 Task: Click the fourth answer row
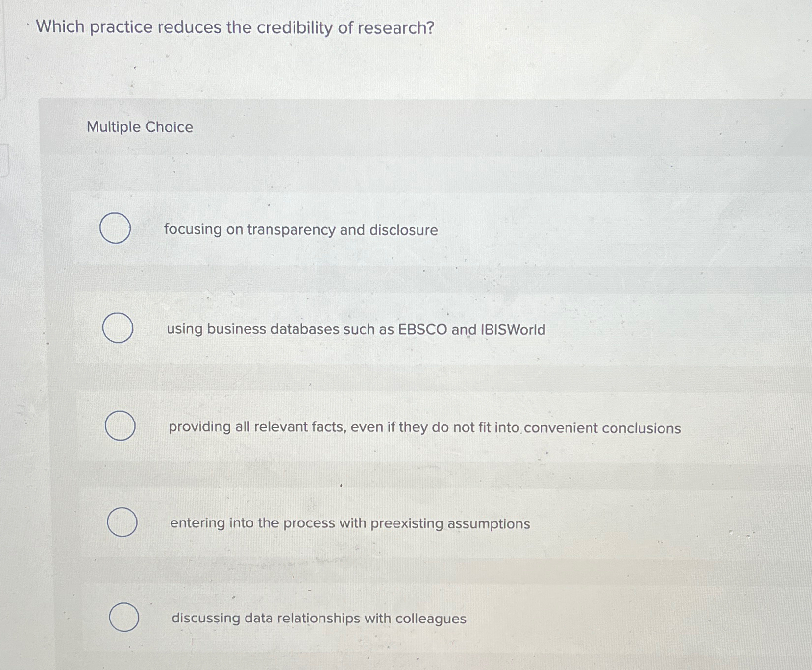(392, 523)
